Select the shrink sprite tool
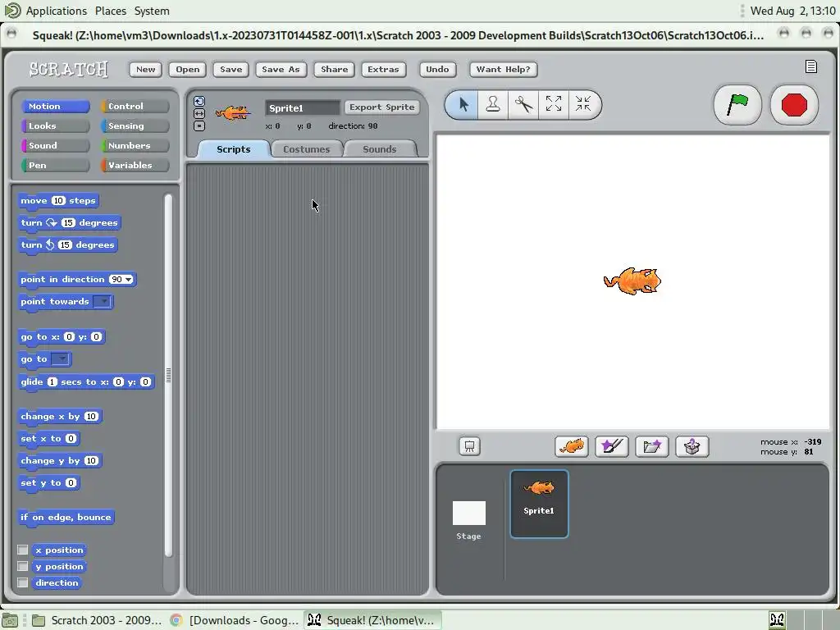The image size is (840, 630). (583, 104)
